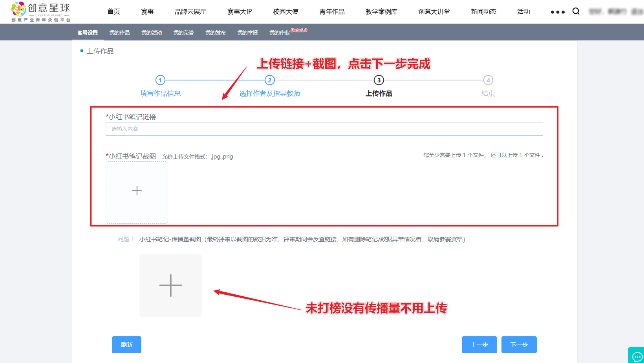Go to step 2 circle 选择作者及指导教师
Screen dimensions: 644x363
269,80
